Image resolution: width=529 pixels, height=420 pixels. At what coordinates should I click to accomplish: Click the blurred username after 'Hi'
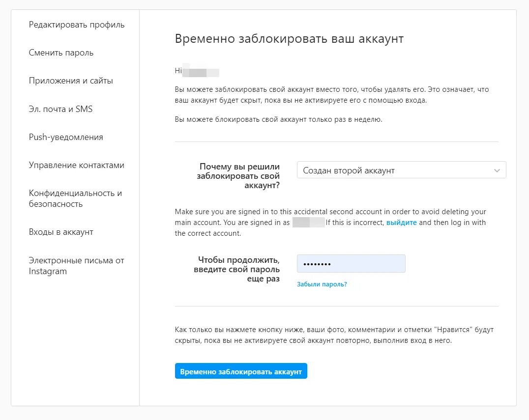click(201, 72)
